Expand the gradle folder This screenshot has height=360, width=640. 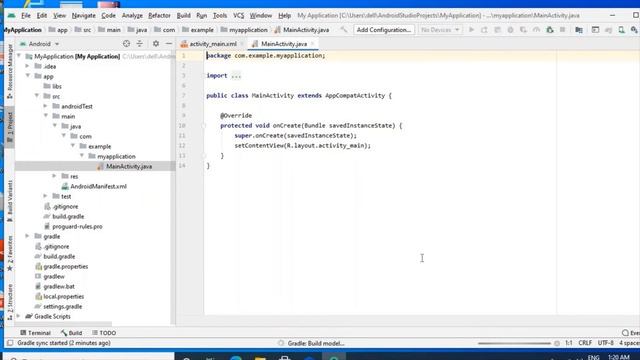(27, 236)
